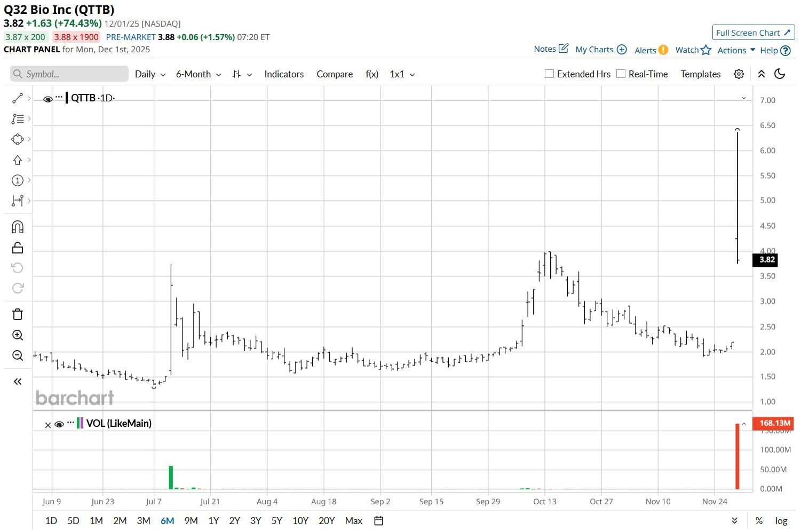Select the arrow marker tool
The image size is (801, 532).
click(x=17, y=160)
